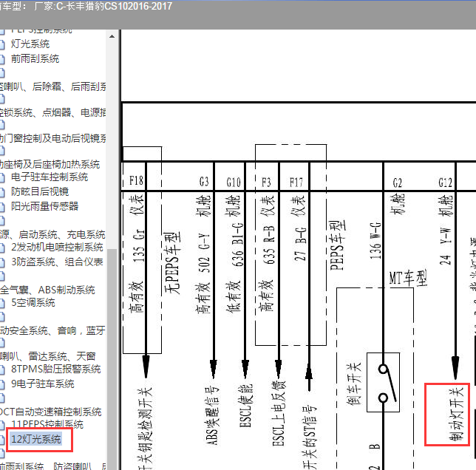Click the G12 connector pin label

point(445,183)
